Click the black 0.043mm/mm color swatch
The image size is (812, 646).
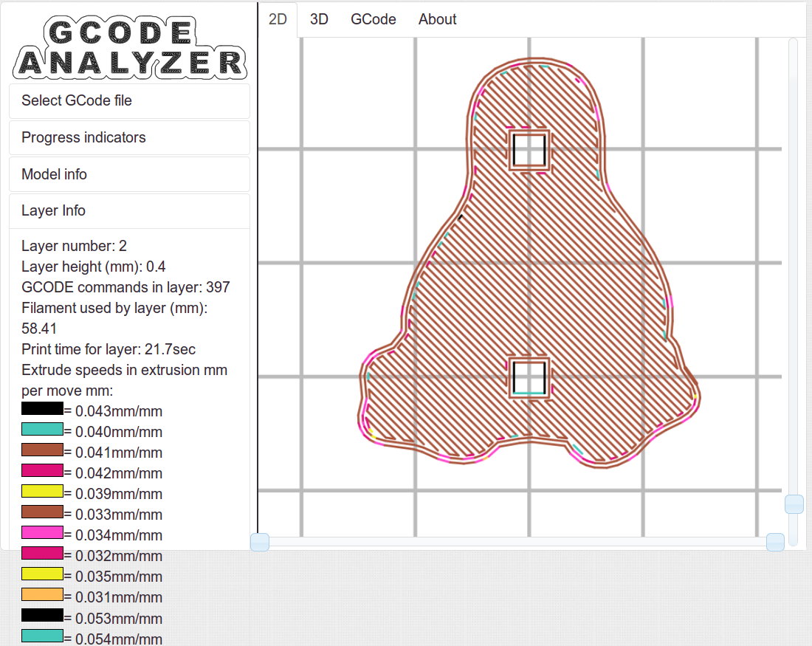(x=42, y=408)
